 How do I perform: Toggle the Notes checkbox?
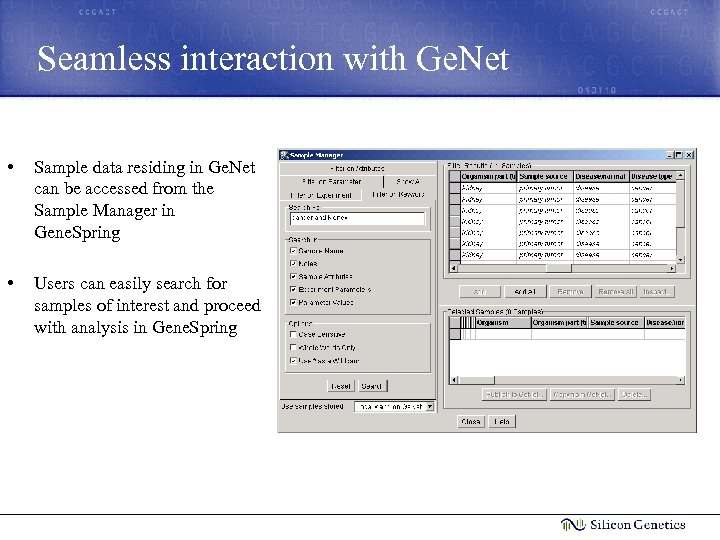[x=293, y=264]
